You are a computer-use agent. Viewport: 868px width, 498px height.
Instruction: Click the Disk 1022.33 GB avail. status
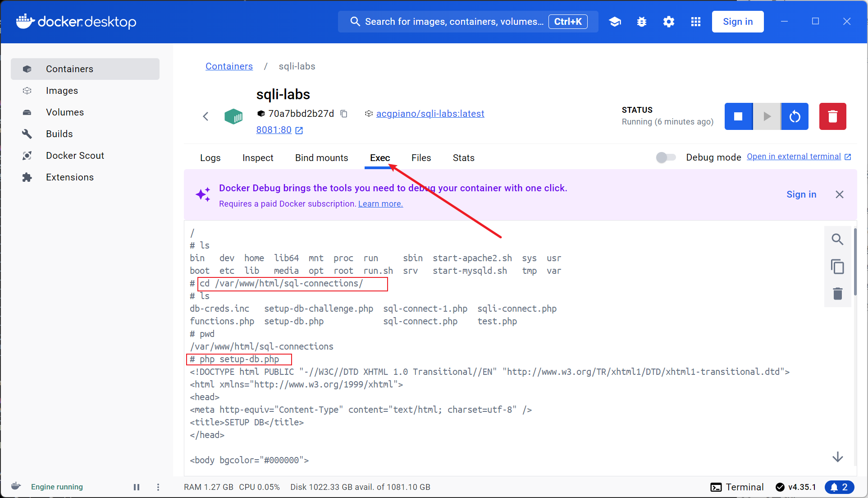pos(360,487)
